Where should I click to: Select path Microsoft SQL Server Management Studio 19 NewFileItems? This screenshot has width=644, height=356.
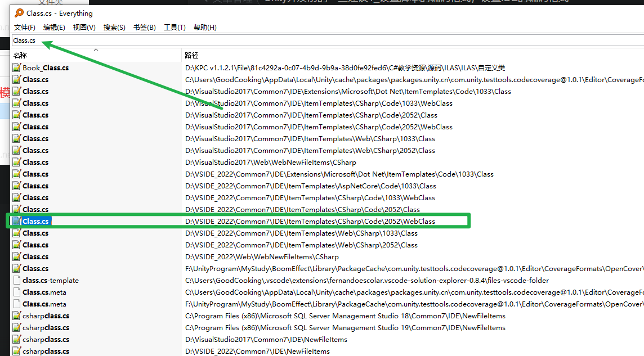tap(346, 328)
